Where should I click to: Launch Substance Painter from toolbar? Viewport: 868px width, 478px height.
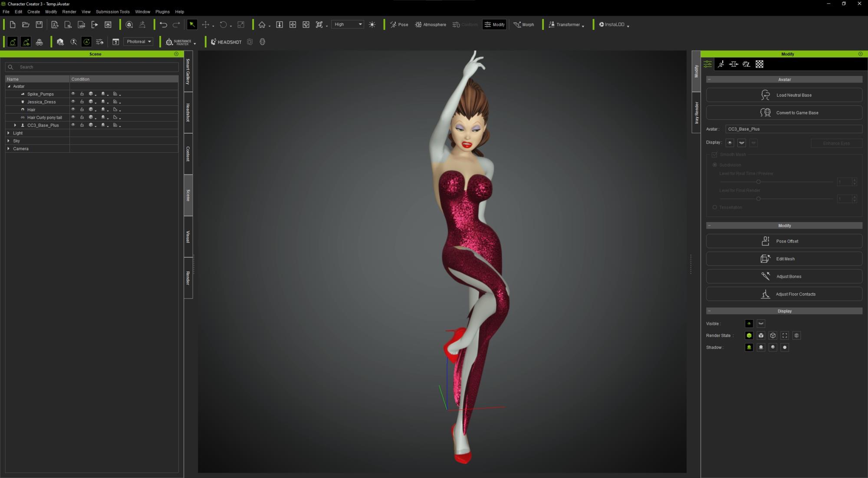click(x=179, y=42)
